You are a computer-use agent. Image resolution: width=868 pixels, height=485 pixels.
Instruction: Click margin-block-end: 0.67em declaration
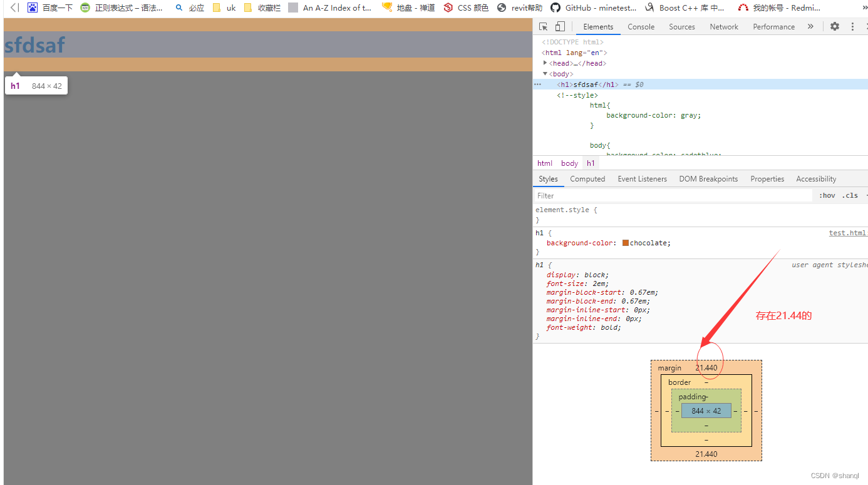pyautogui.click(x=598, y=301)
